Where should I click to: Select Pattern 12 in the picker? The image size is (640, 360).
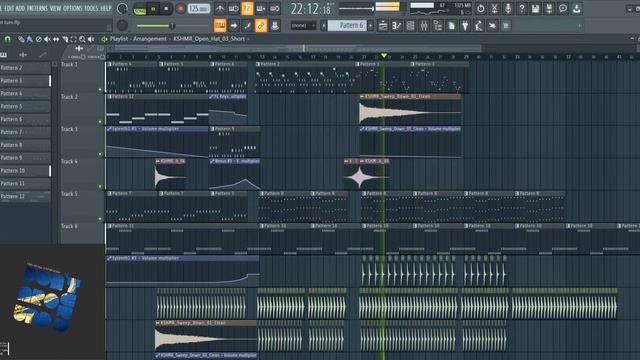pyautogui.click(x=25, y=196)
